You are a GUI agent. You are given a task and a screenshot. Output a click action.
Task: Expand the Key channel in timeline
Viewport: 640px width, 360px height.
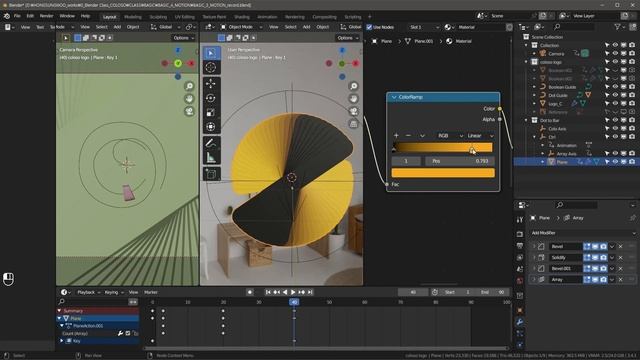(62, 341)
